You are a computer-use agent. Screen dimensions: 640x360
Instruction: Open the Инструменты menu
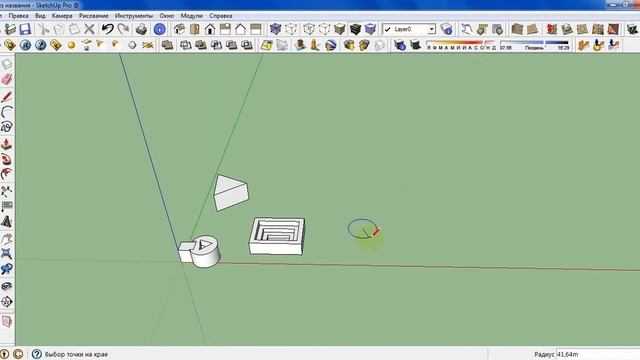click(x=134, y=16)
